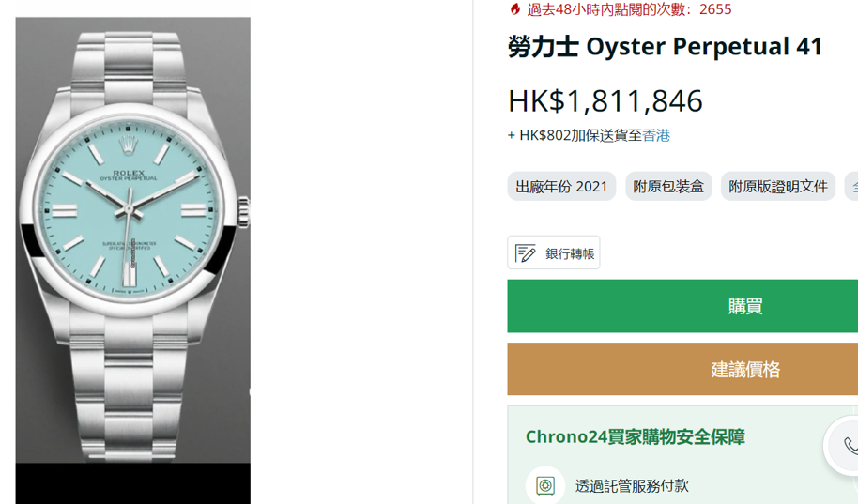Select the 銀行轉帳 payment option
858x504 pixels.
click(554, 252)
